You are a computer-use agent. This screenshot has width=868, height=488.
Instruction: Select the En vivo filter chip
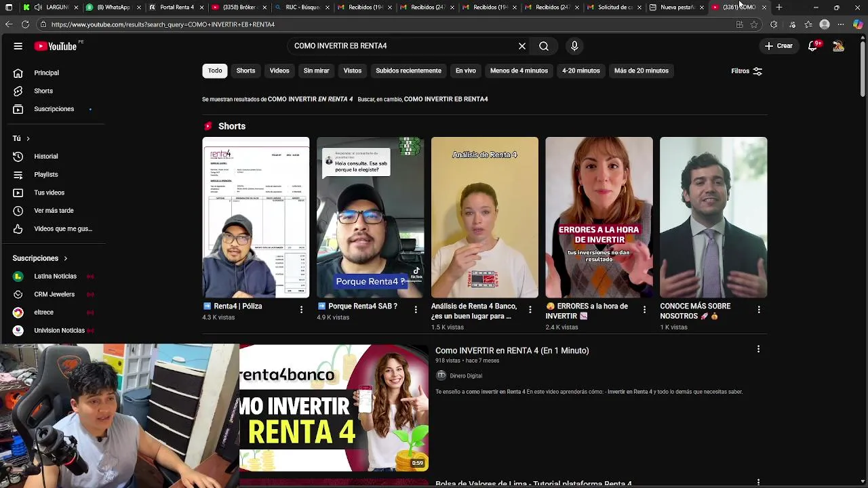pyautogui.click(x=466, y=70)
